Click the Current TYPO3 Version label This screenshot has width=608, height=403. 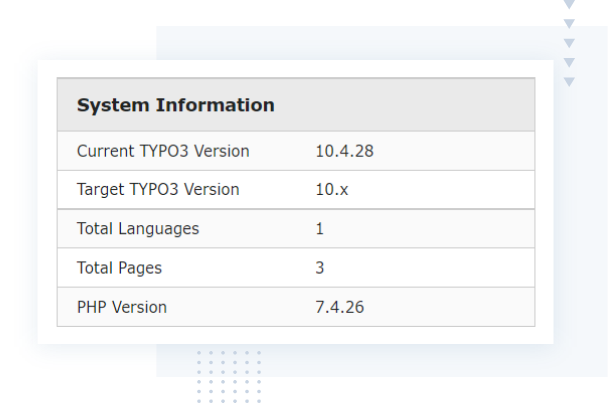click(163, 151)
